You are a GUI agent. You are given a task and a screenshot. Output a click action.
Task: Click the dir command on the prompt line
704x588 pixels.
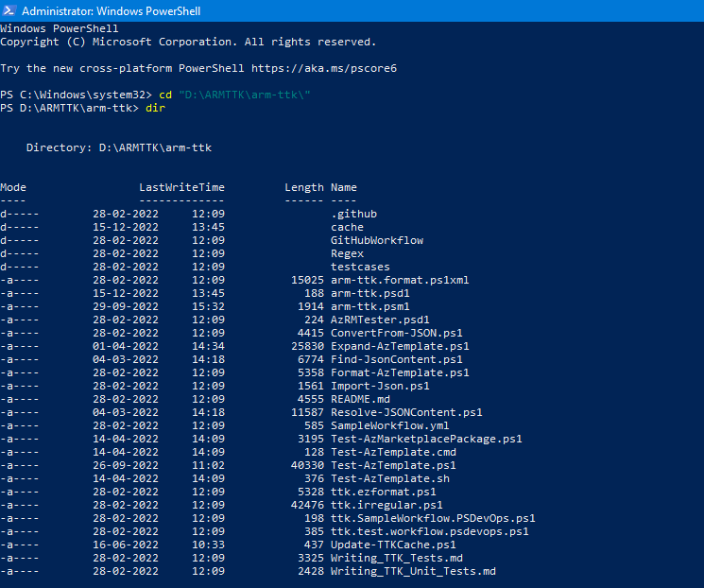pyautogui.click(x=155, y=109)
